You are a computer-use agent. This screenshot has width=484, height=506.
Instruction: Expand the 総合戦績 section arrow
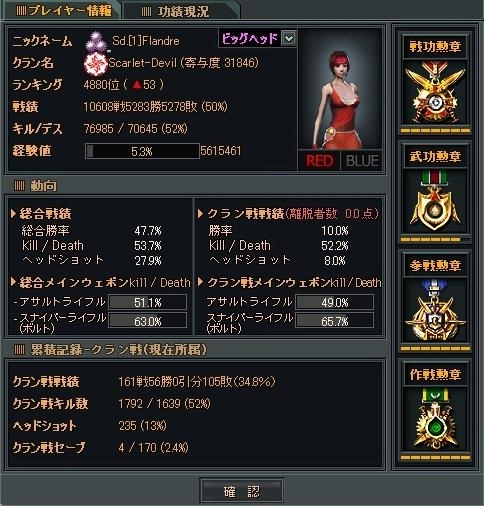13,213
